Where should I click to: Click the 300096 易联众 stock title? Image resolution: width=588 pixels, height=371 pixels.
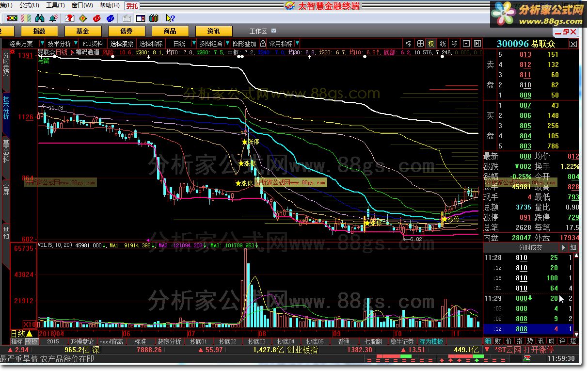pos(526,44)
